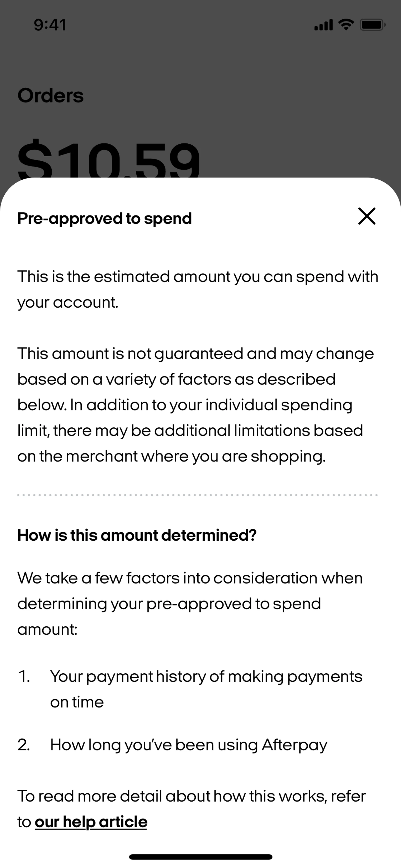Tap the 'We take a few factors' paragraph
Viewport: 401px width, 868px height.
(x=190, y=603)
